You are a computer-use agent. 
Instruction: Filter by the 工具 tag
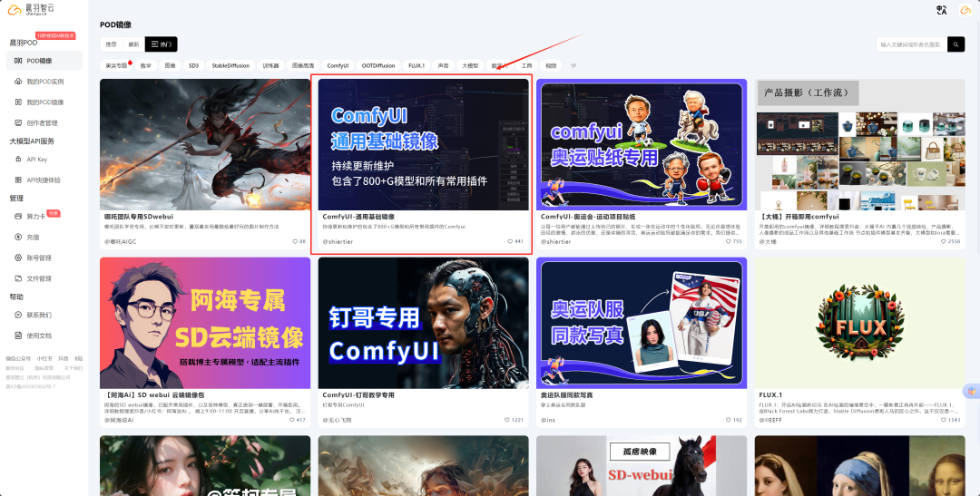[x=526, y=65]
